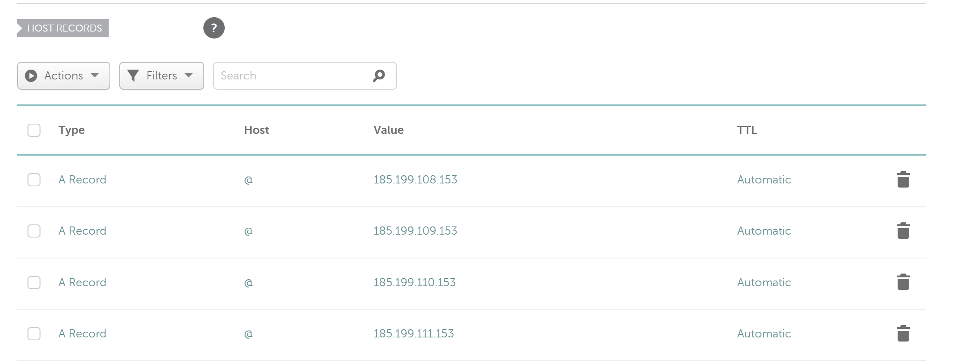Edit the value 185.199.108.153
The image size is (980, 362).
(x=415, y=180)
